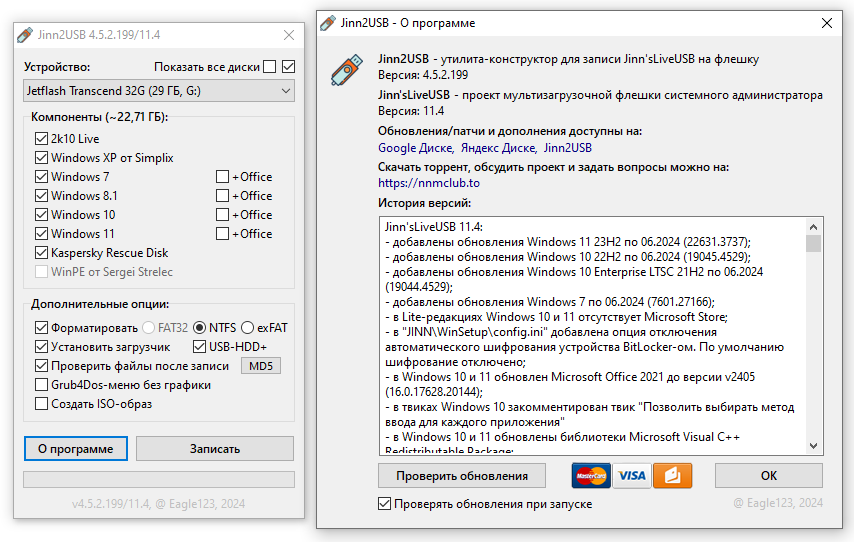Toggle the checked box beside show all disks
The image size is (854, 542).
coord(289,66)
